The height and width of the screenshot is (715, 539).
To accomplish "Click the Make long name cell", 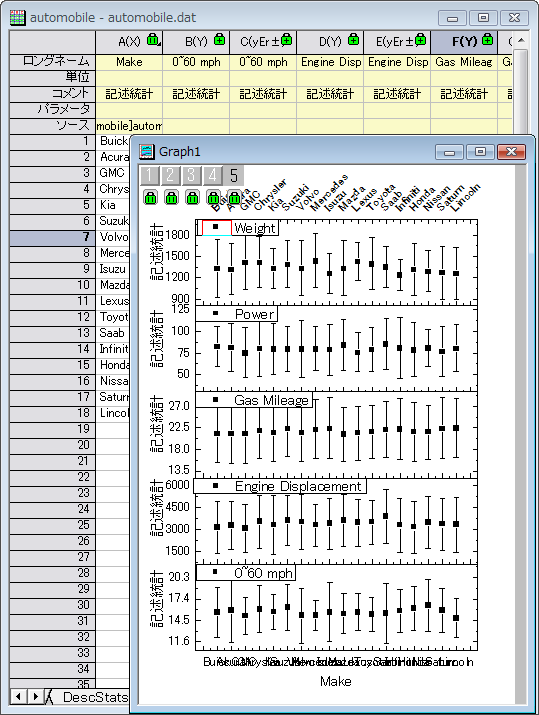I will pyautogui.click(x=129, y=62).
